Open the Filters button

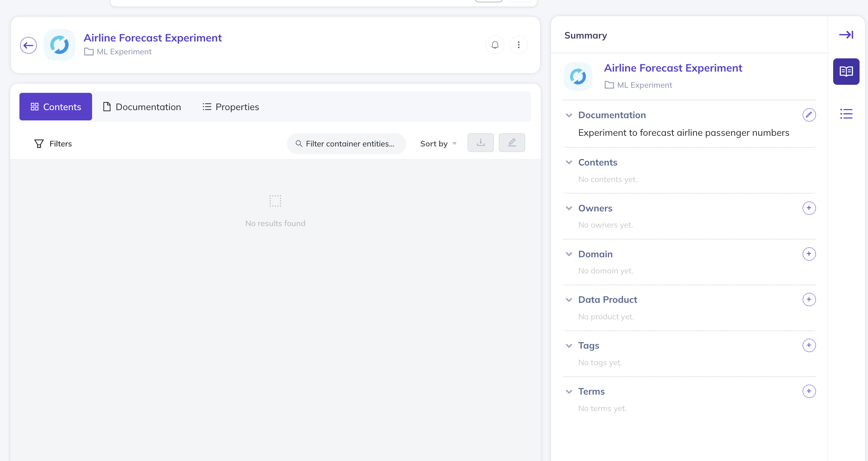click(53, 144)
